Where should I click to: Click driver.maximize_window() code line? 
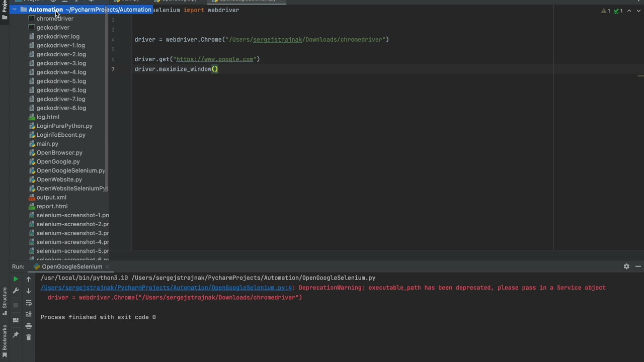tap(176, 69)
